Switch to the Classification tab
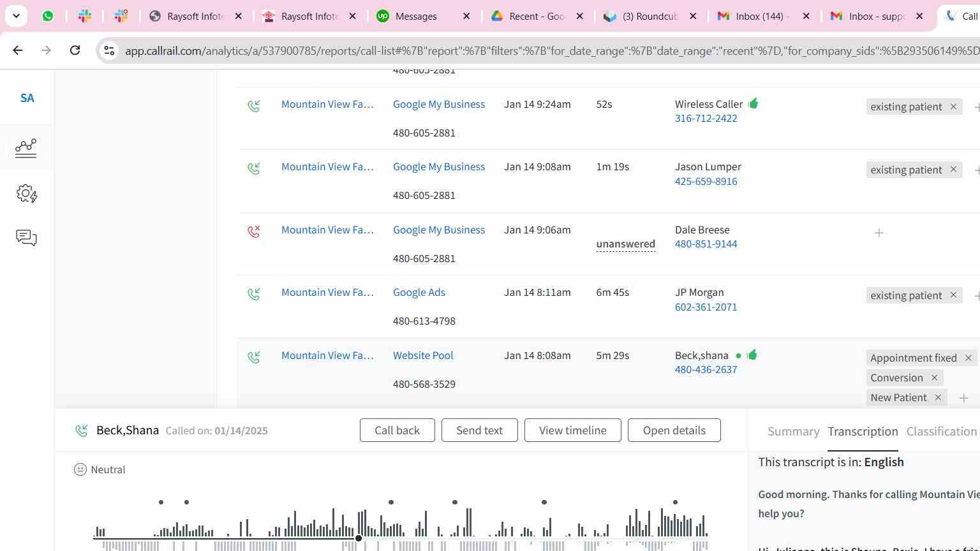 coord(942,432)
